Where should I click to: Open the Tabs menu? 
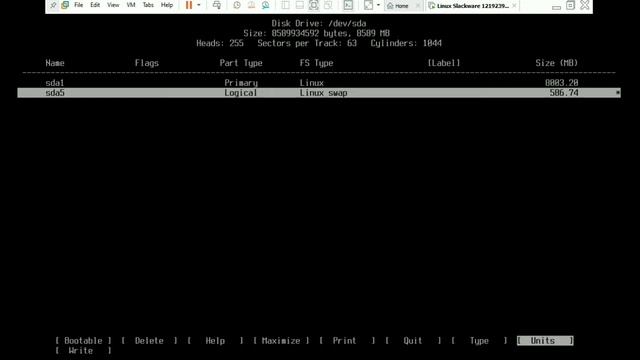pyautogui.click(x=148, y=5)
